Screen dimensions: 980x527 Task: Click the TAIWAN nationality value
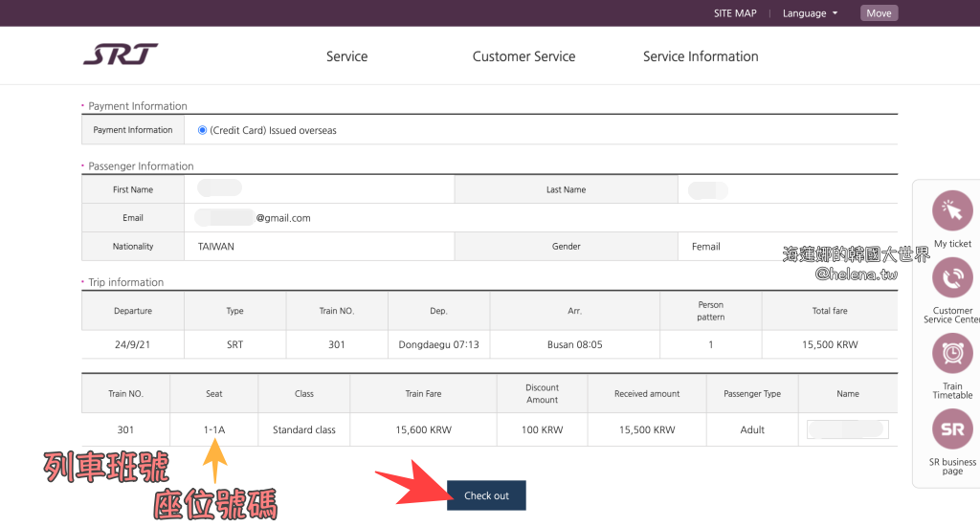coord(216,247)
